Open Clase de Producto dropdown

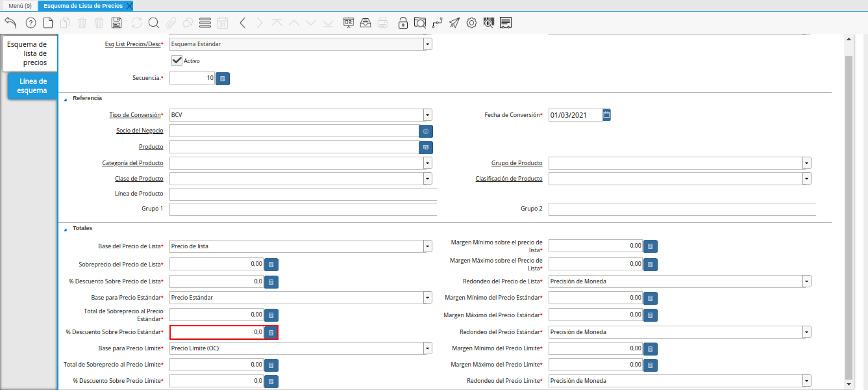point(428,178)
